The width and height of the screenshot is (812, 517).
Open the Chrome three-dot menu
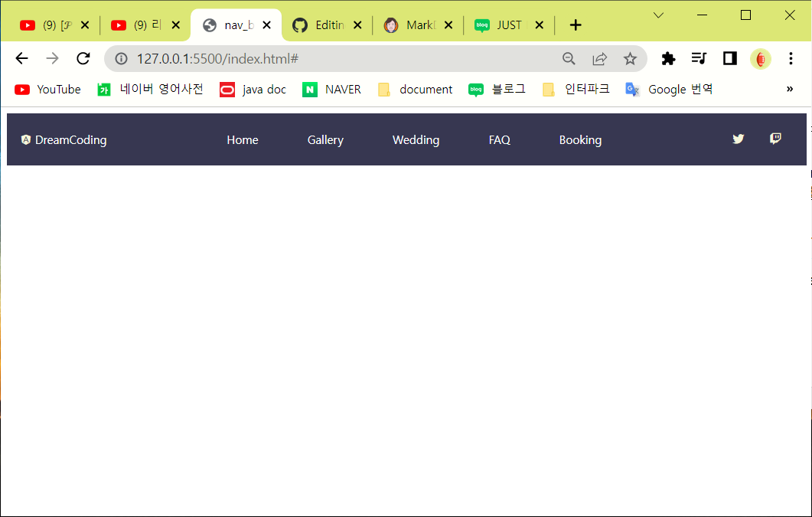coord(791,58)
